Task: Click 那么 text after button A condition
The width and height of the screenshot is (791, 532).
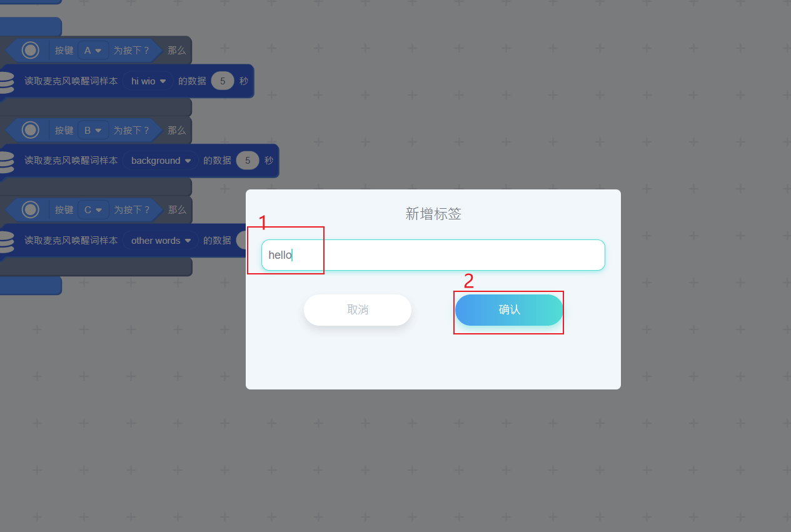Action: pyautogui.click(x=177, y=50)
